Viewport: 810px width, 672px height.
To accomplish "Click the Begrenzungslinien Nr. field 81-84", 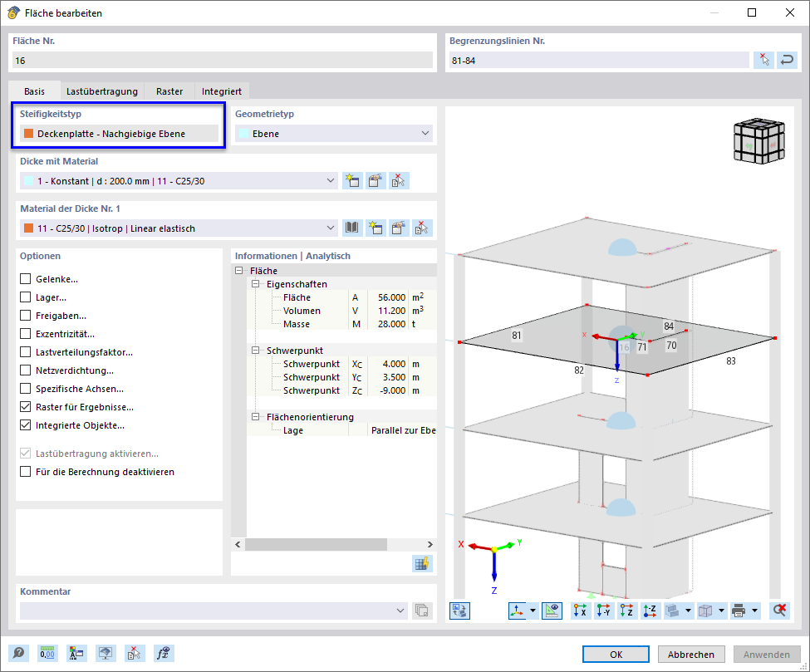I will 599,61.
